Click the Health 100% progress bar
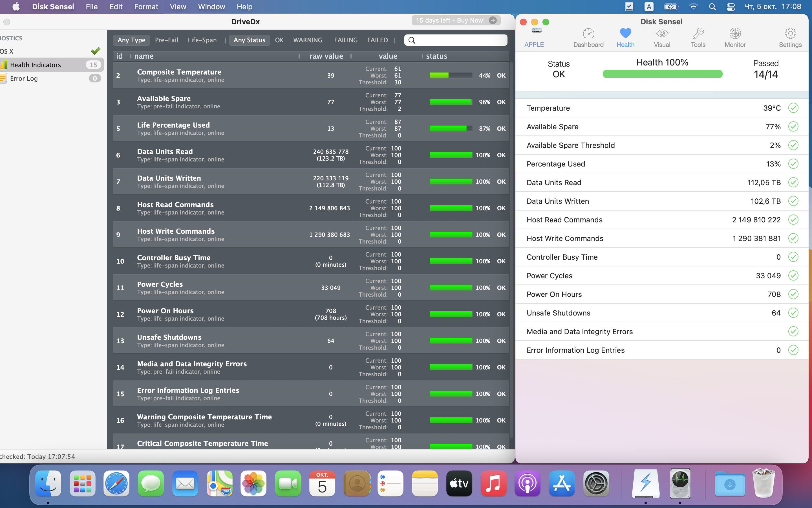 662,74
